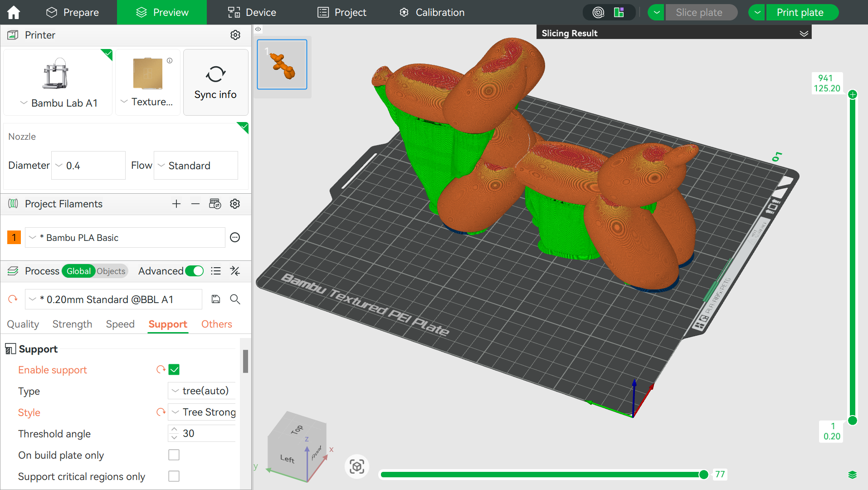
Task: Open Bambu PLA Basic filament dropdown
Action: [x=125, y=237]
